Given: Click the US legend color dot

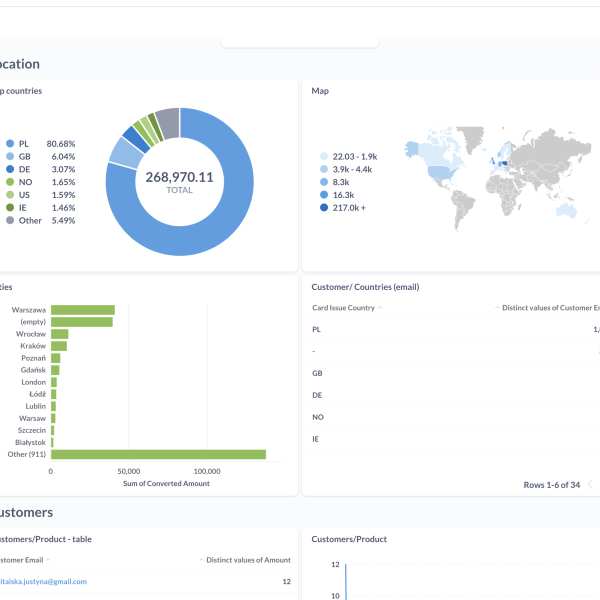Looking at the screenshot, I should pos(10,195).
